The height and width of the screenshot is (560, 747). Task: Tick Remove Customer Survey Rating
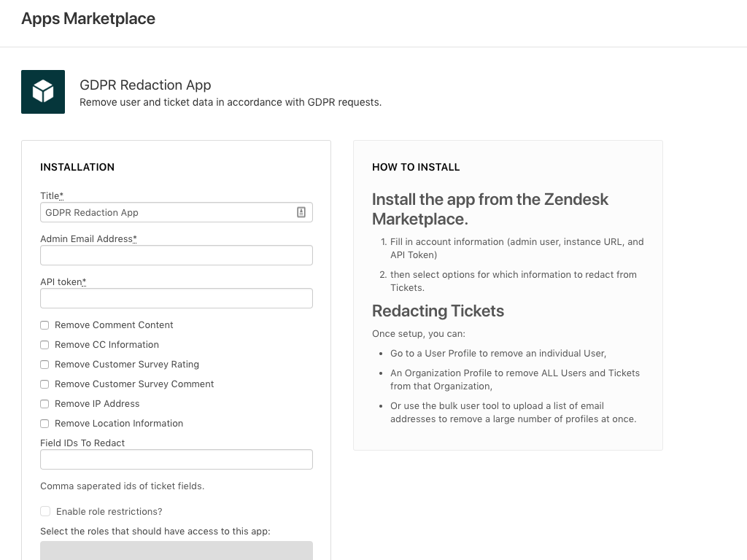44,365
